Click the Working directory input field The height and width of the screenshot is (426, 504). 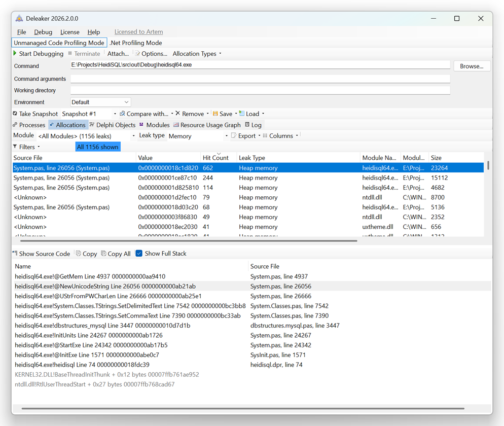[260, 90]
